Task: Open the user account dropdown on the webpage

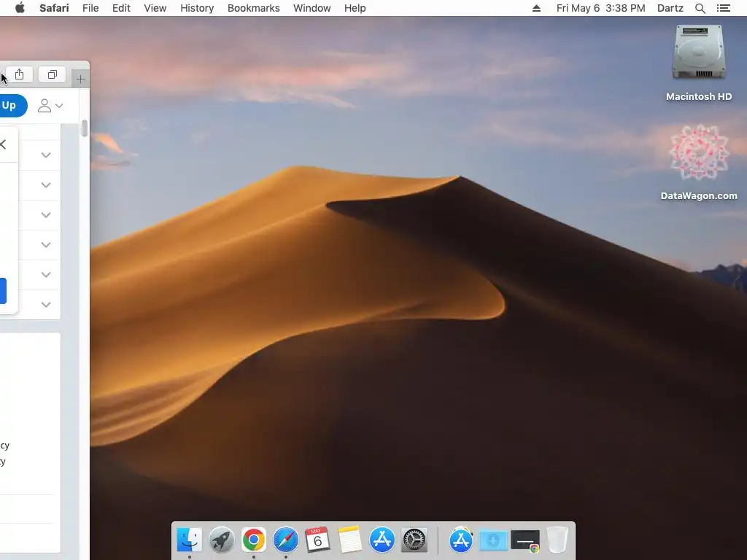Action: (50, 106)
